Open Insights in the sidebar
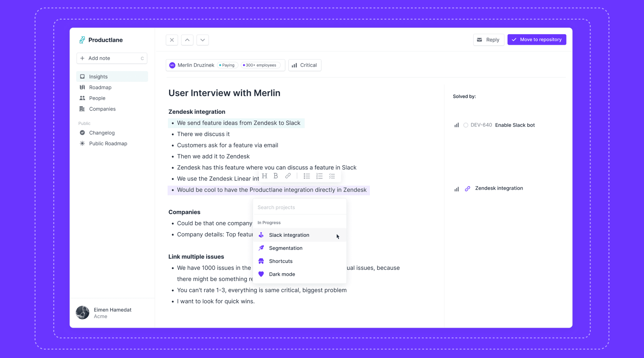 [x=112, y=77]
